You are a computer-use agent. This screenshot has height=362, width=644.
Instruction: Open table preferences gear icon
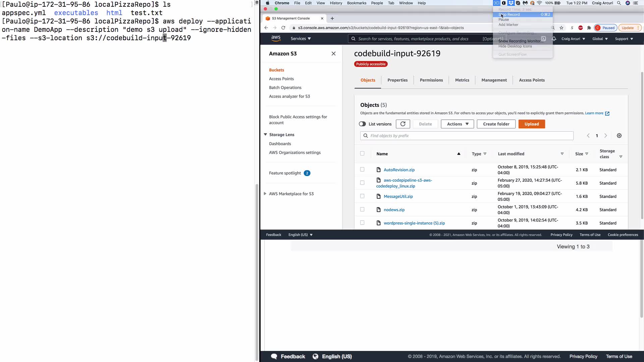[619, 136]
